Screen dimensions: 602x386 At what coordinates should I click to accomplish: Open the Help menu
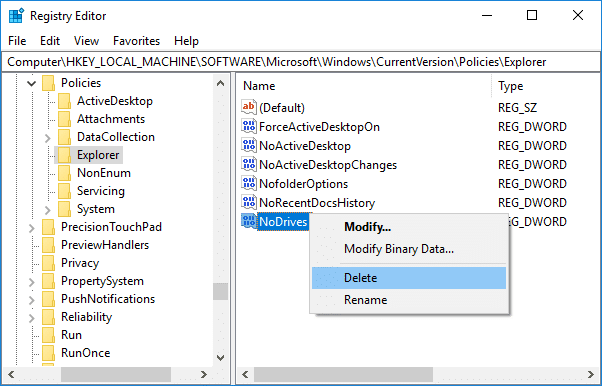pos(186,41)
